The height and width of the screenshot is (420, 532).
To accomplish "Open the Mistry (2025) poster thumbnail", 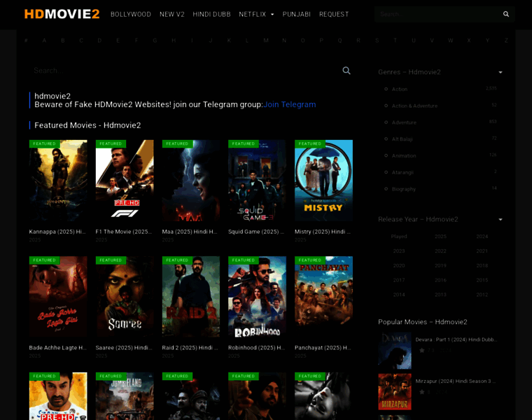I will point(323,181).
